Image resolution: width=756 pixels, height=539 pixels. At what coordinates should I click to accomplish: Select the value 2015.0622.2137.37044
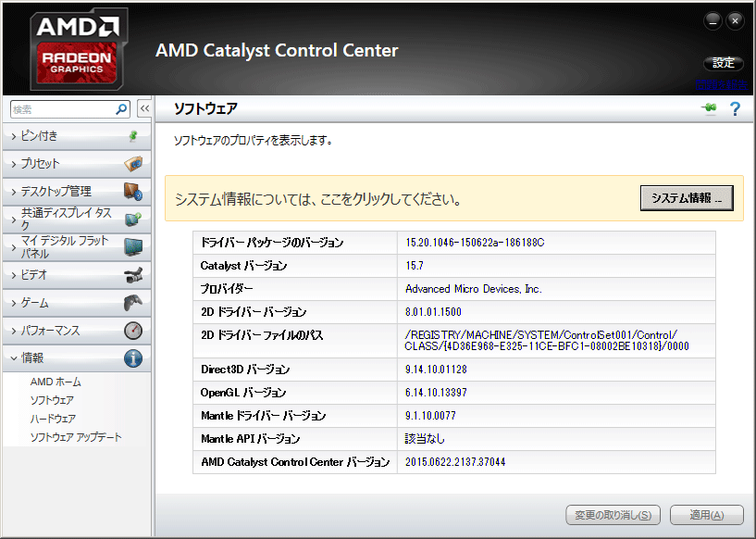tap(455, 462)
